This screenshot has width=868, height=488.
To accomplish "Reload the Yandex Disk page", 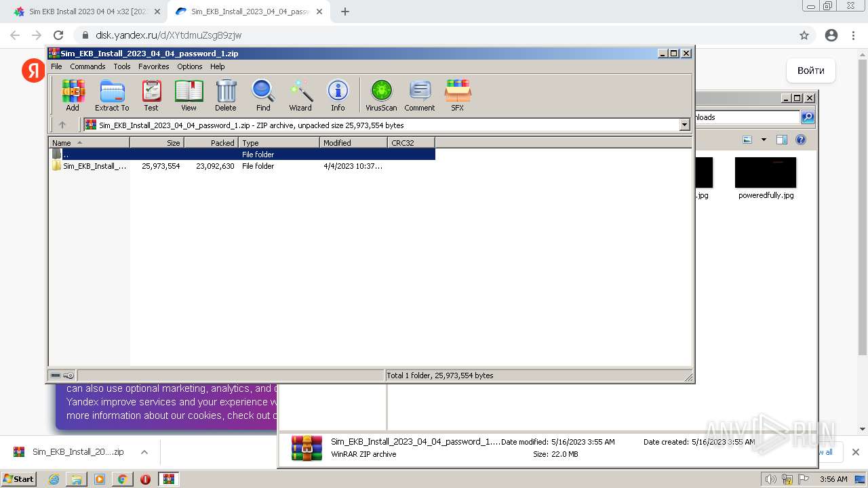I will click(58, 35).
